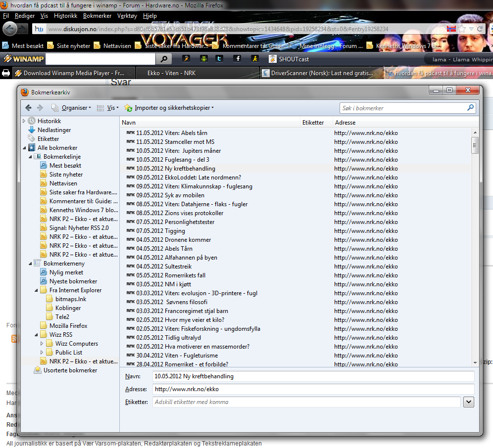Screen dimensions: 493x448
Task: Collapse the Fra Internet Explorer folder
Action: 37,290
